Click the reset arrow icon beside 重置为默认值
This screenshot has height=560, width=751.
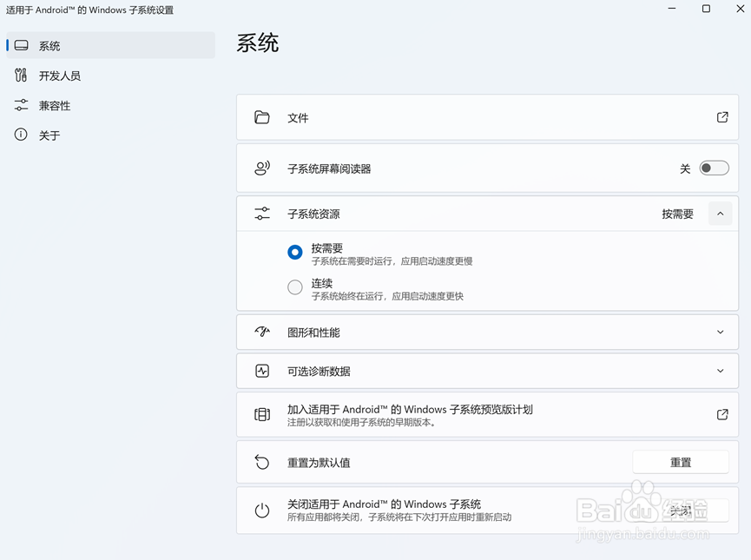point(262,462)
